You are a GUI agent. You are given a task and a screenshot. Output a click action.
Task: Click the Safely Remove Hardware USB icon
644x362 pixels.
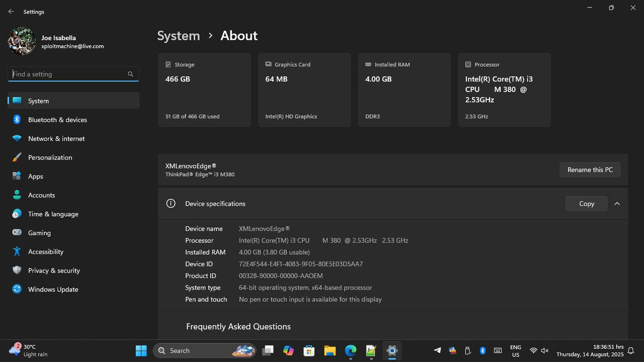[467, 350]
